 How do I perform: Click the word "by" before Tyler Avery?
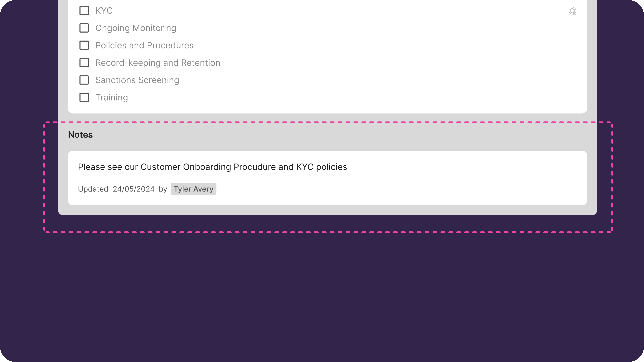tap(163, 189)
